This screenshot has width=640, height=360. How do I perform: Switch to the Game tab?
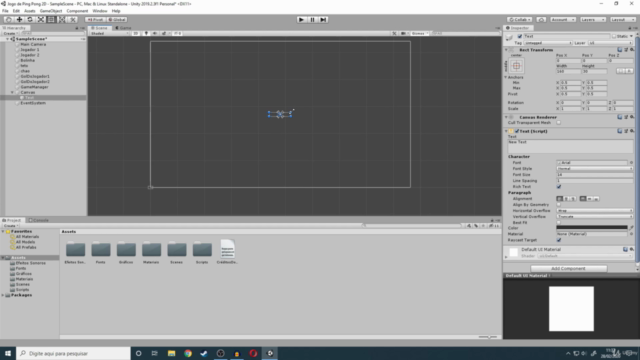pos(123,28)
